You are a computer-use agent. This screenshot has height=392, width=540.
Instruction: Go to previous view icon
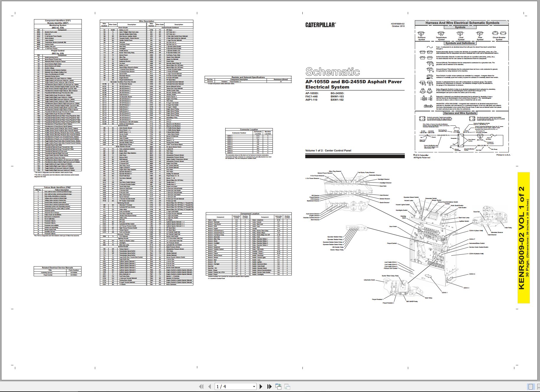click(x=278, y=386)
